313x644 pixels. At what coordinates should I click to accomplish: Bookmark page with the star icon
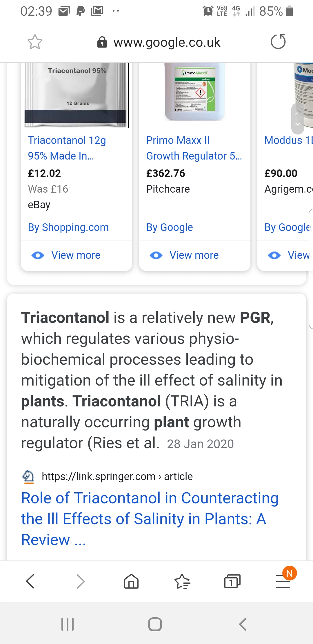pos(35,42)
